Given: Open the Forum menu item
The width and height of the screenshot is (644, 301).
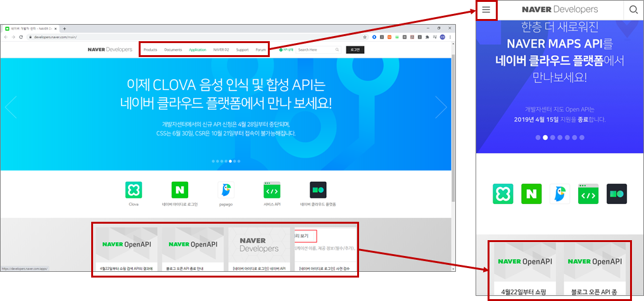Looking at the screenshot, I should point(261,50).
